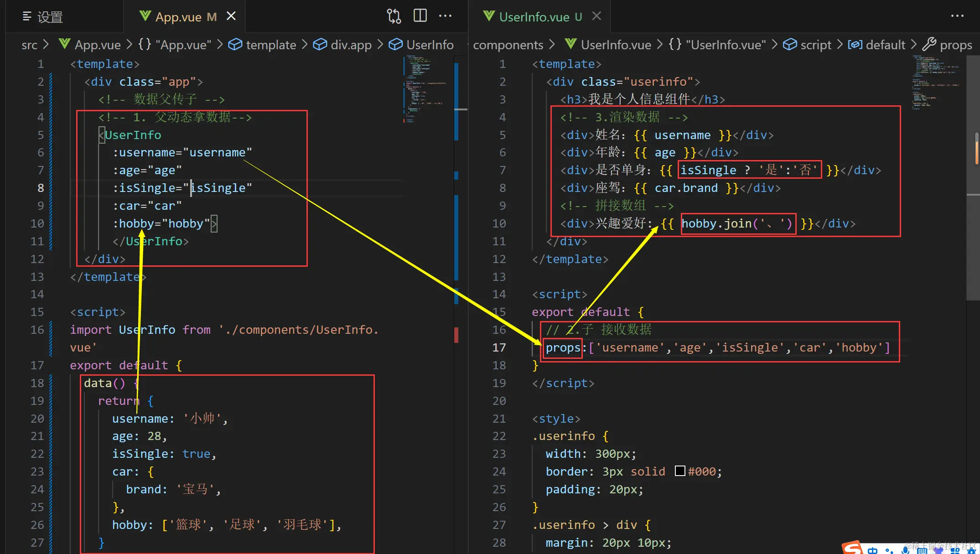Viewport: 980px width, 554px height.
Task: Toggle the Sogou 中 Chinese input mode
Action: [x=872, y=550]
